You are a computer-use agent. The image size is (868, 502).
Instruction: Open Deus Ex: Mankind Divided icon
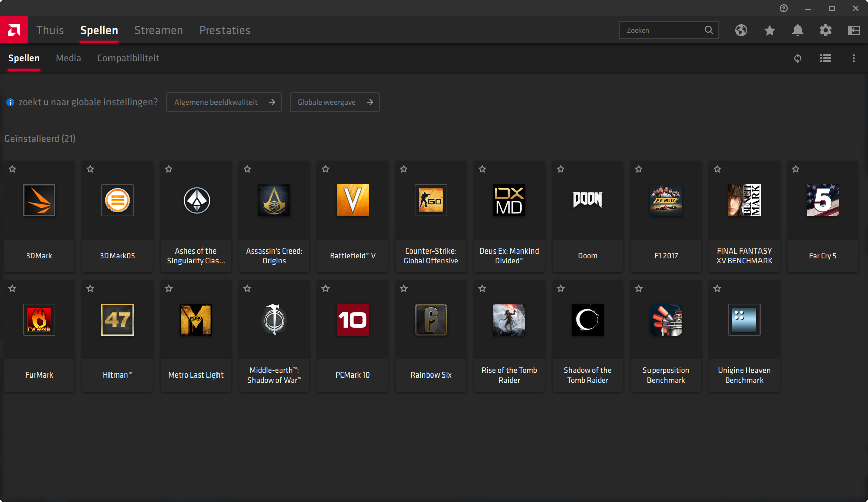tap(509, 200)
